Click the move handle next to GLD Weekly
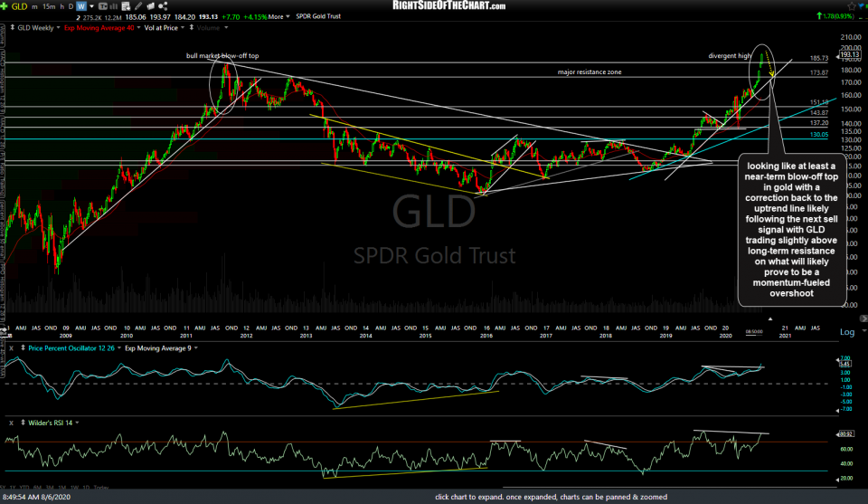 point(12,27)
